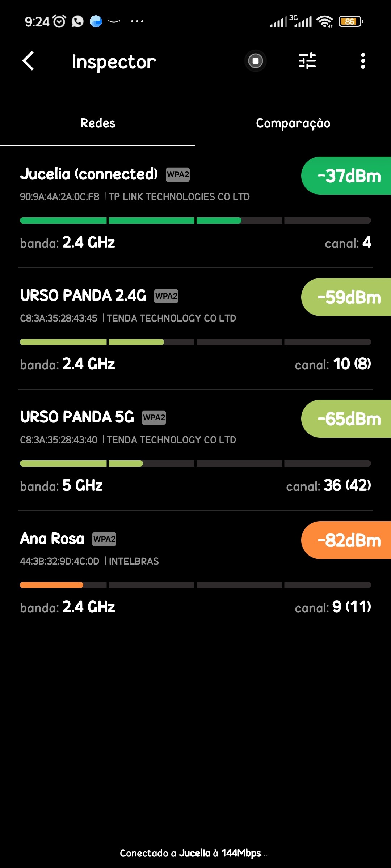The width and height of the screenshot is (391, 868).
Task: Open URSO PANDA 5G network details
Action: click(77, 417)
